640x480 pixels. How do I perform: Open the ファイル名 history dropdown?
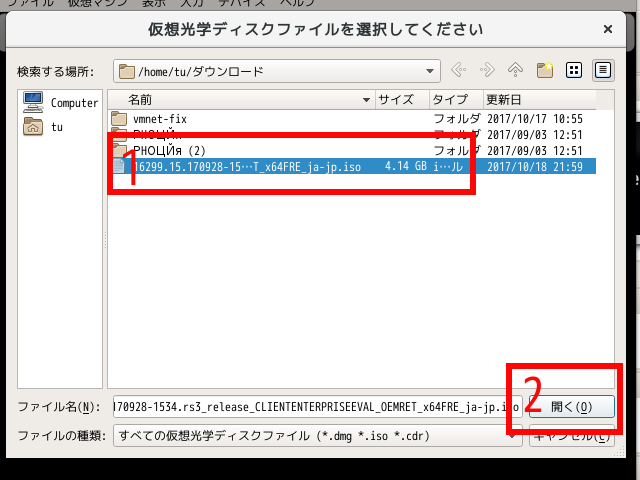point(514,407)
